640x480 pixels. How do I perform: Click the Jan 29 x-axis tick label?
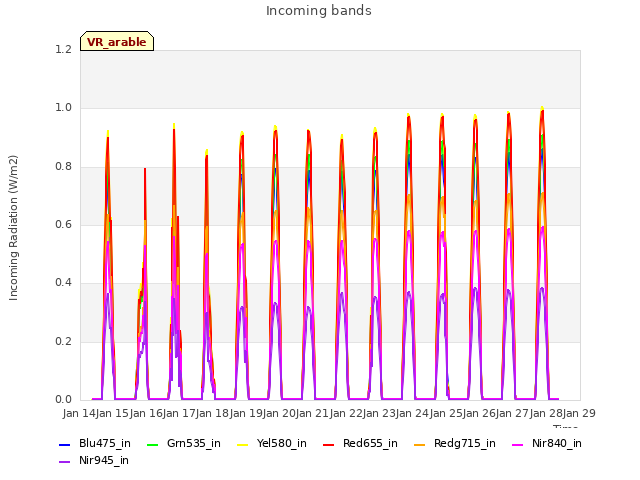[579, 413]
